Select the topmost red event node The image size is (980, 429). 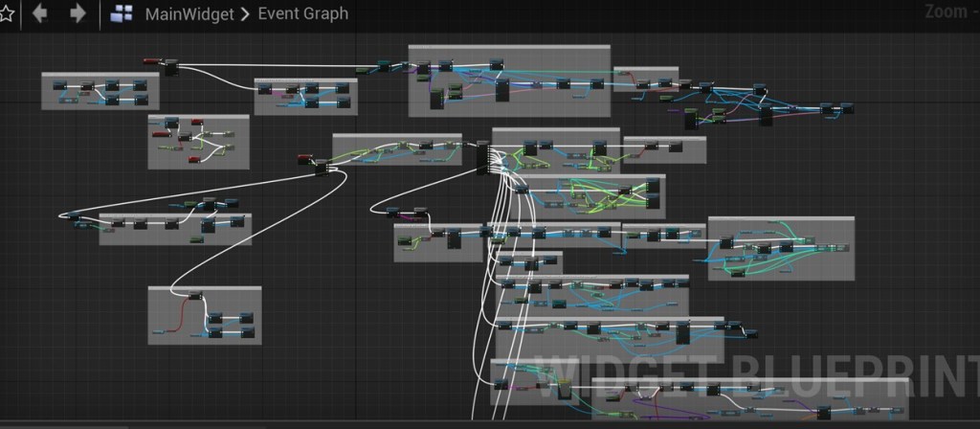[x=151, y=61]
